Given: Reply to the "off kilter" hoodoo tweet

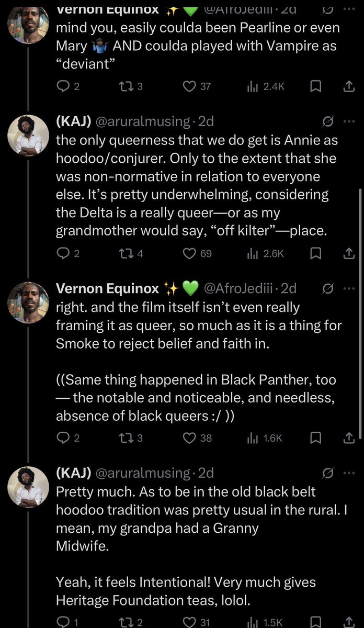Looking at the screenshot, I should coord(62,253).
